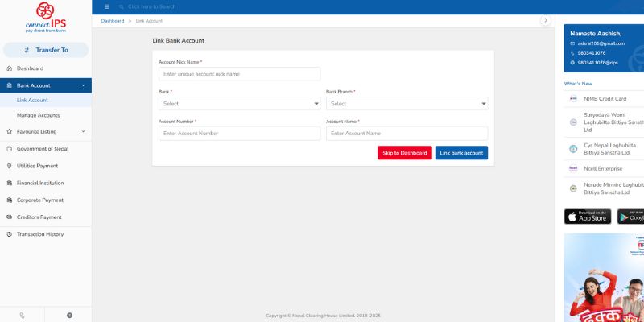Click the search magnifier icon

122,6
